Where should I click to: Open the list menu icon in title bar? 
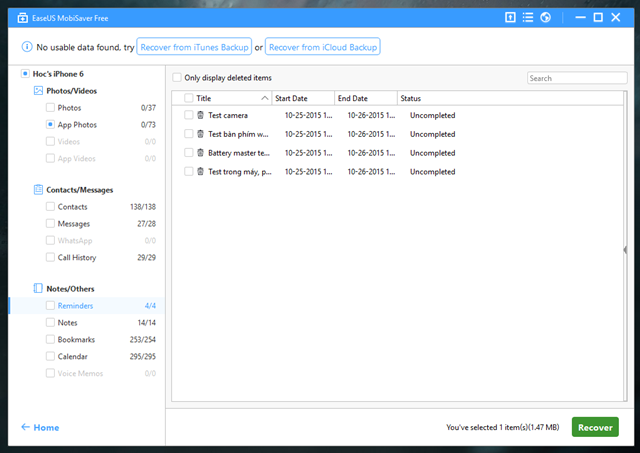coord(528,17)
